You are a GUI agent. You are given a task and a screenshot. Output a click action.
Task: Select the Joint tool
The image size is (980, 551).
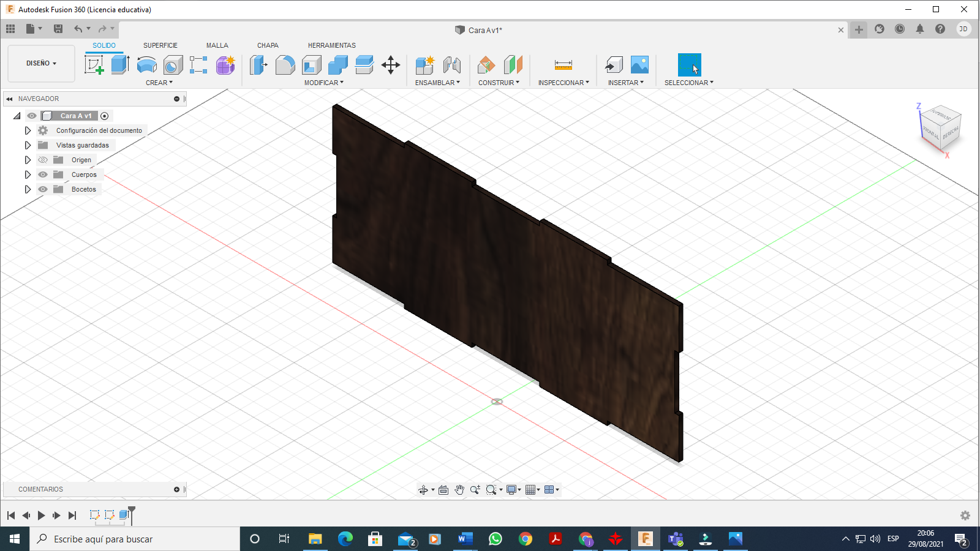(451, 64)
